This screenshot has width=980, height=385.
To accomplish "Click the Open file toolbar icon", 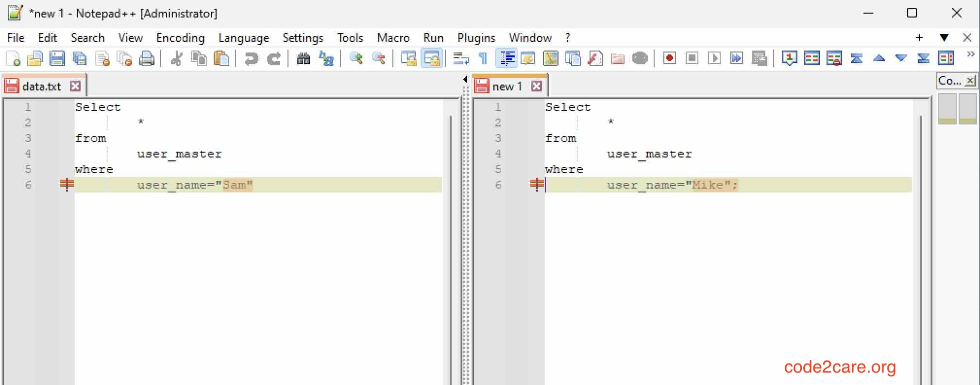I will 35,59.
